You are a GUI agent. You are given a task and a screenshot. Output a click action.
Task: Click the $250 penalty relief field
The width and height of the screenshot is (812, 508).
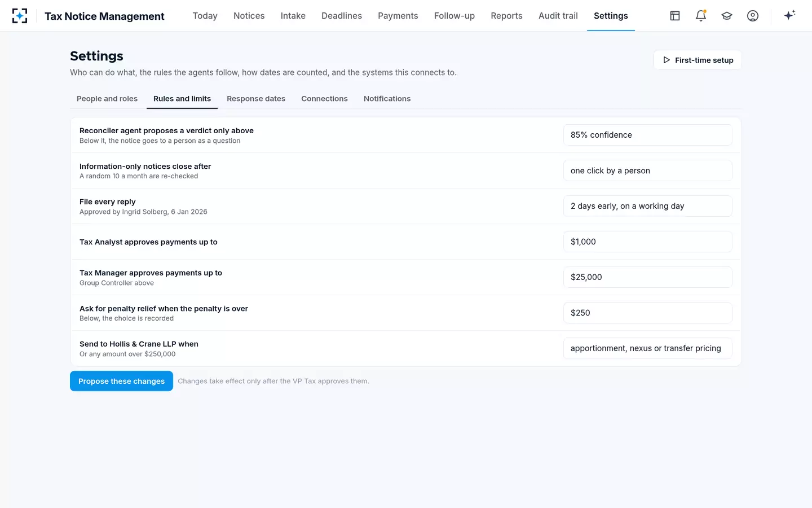coord(647,313)
